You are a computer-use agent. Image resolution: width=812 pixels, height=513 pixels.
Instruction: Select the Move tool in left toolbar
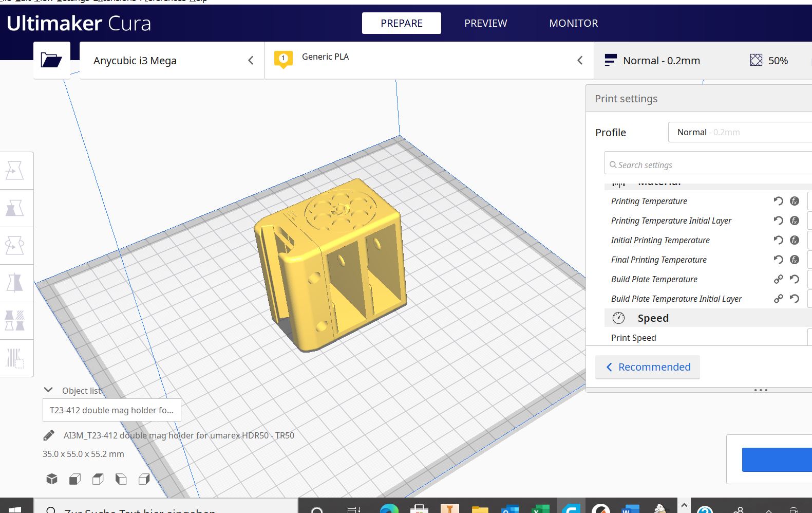tap(15, 171)
